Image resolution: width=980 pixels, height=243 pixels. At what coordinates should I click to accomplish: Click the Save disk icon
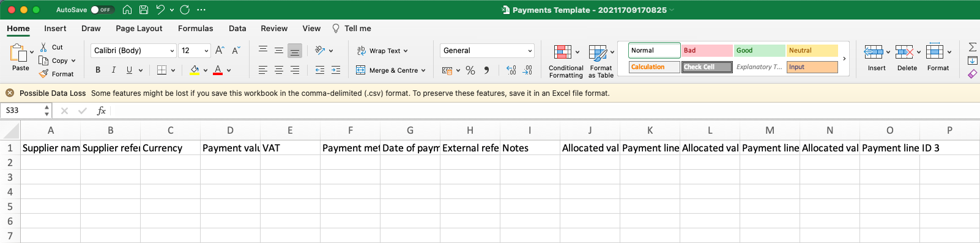tap(144, 10)
